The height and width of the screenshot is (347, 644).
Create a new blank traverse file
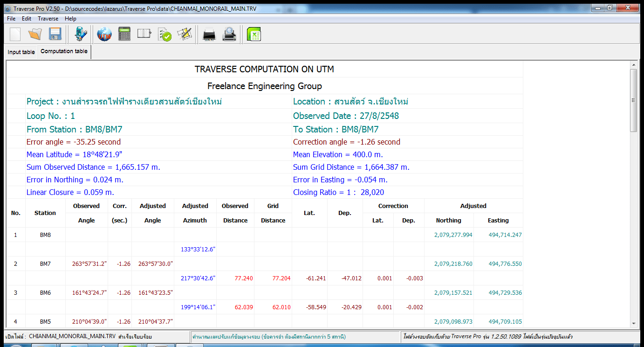[x=15, y=35]
